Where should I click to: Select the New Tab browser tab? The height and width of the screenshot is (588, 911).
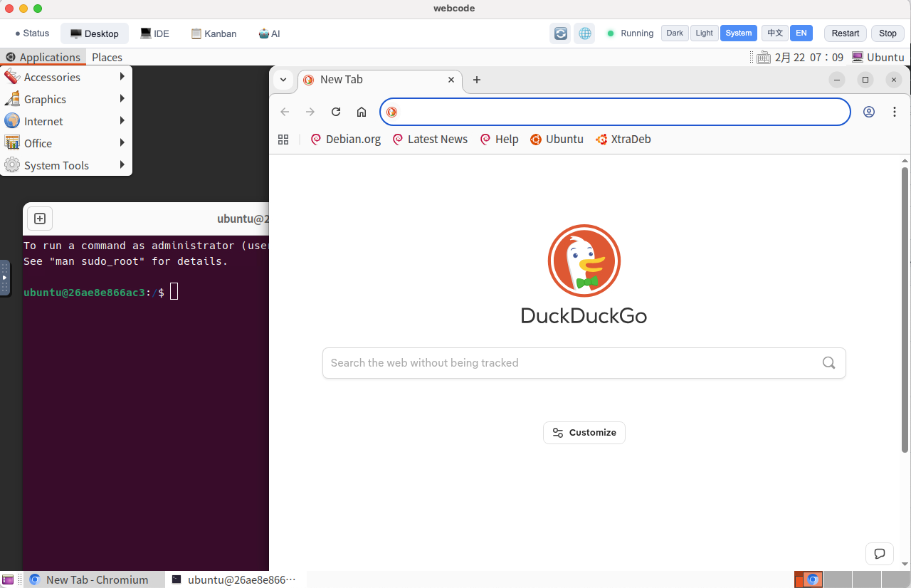(x=363, y=80)
